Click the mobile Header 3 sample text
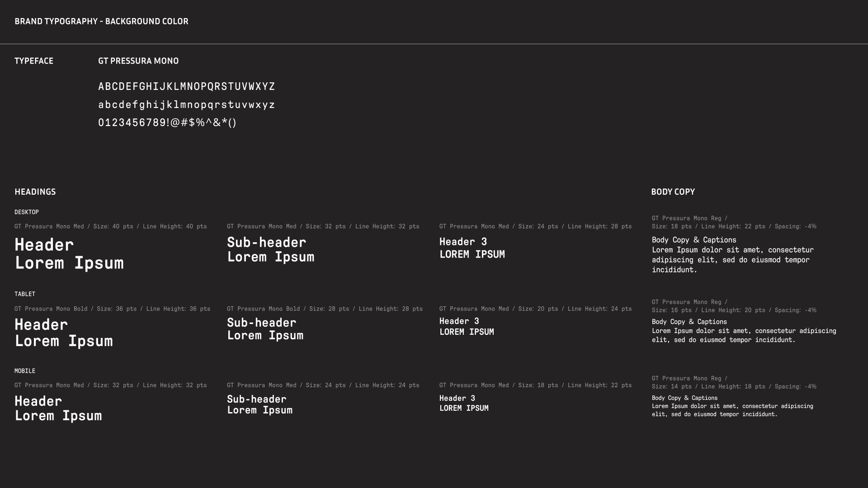Image resolution: width=868 pixels, height=488 pixels. [464, 403]
